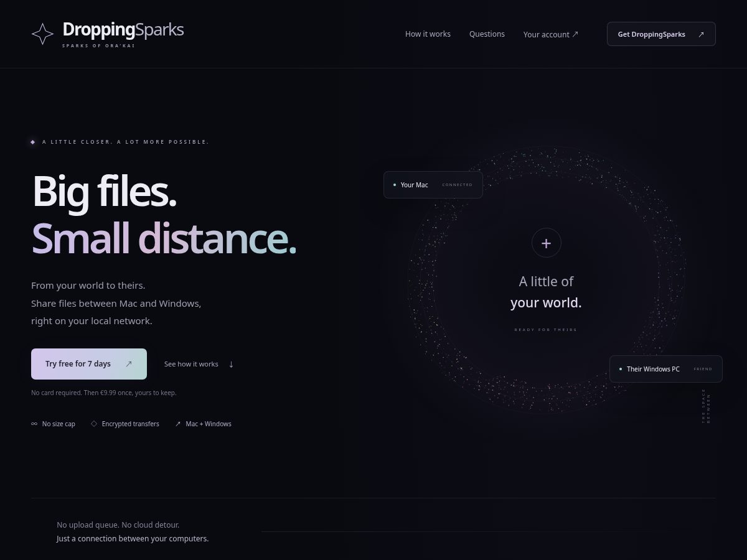
Task: Click the Big files. headline
Action: point(105,190)
